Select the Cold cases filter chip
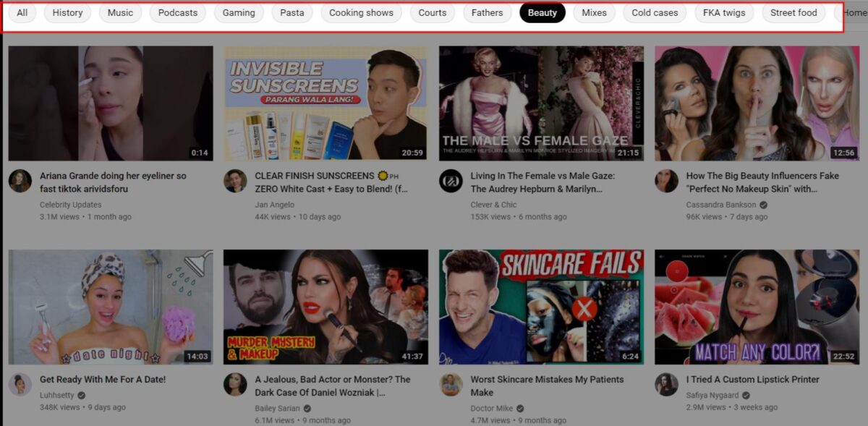 654,12
